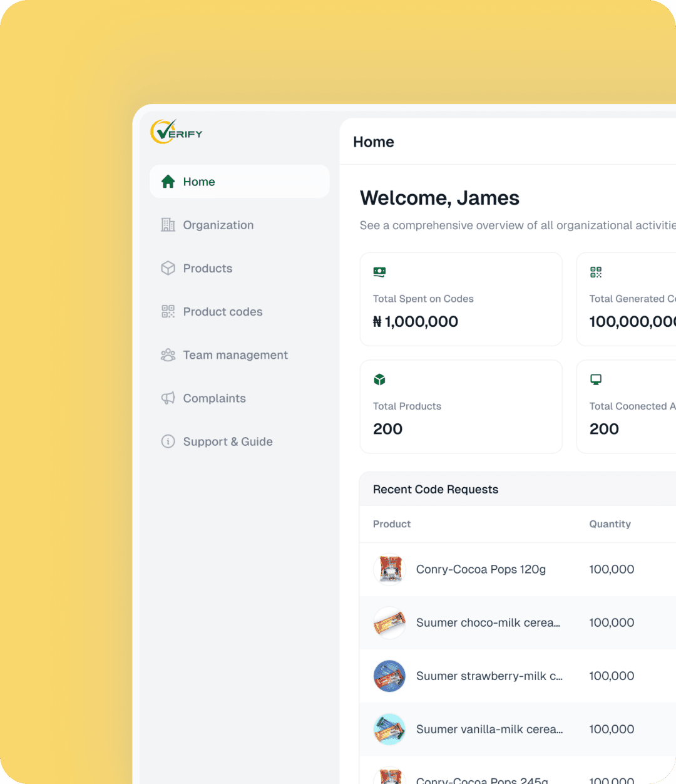Click the Product codes QR icon
The image size is (676, 784).
point(168,311)
